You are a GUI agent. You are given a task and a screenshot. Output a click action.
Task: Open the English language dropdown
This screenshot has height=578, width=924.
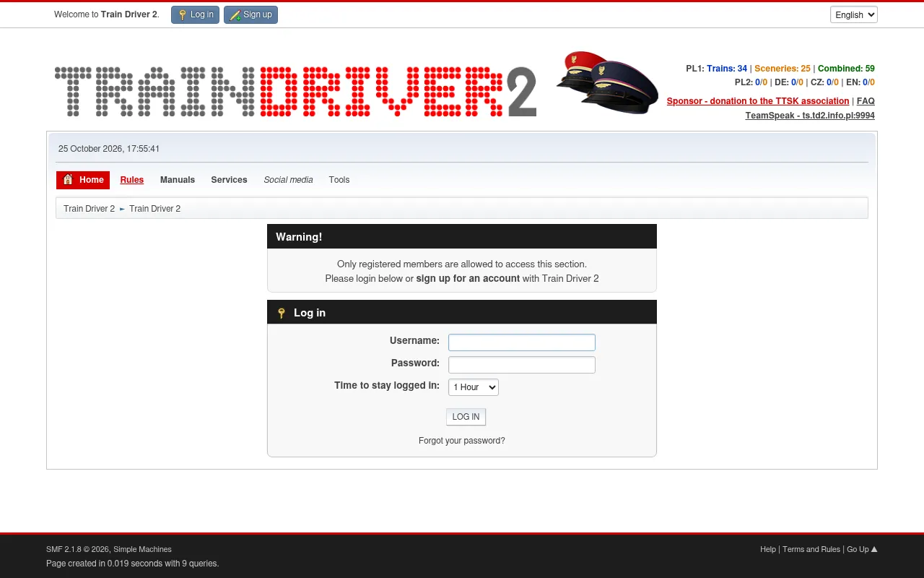854,14
